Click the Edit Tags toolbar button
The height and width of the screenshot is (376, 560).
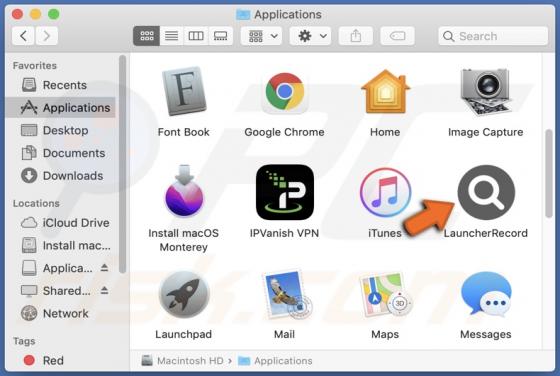398,36
